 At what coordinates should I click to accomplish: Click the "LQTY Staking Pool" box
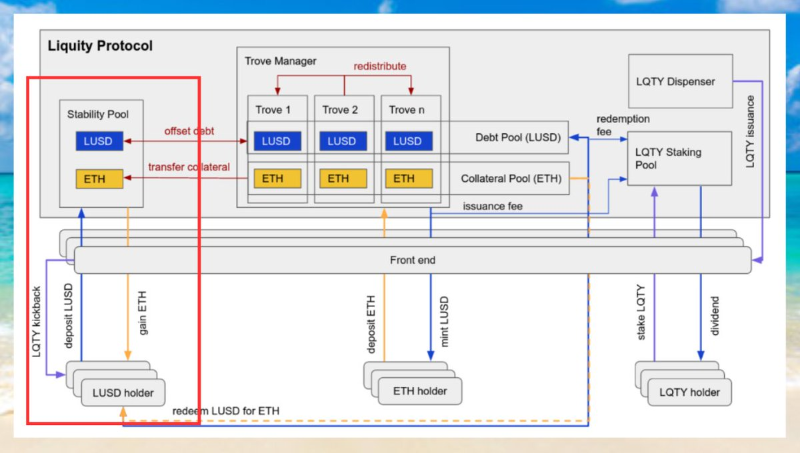pyautogui.click(x=680, y=159)
